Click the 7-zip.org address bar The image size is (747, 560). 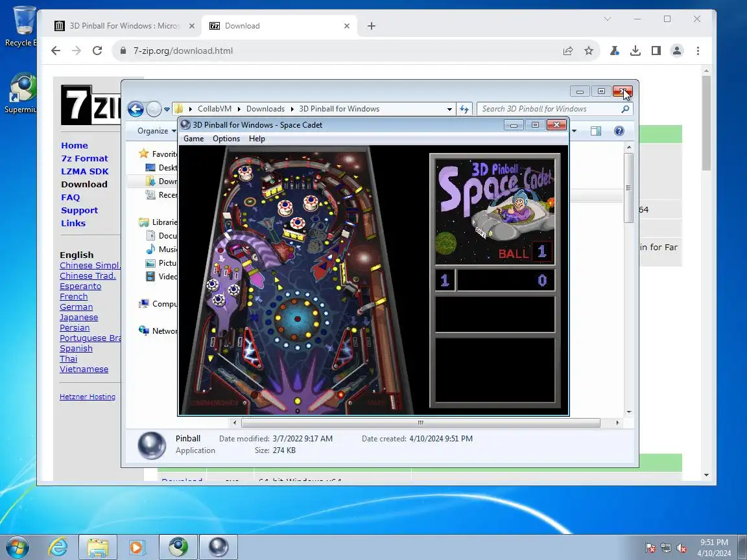coord(343,51)
